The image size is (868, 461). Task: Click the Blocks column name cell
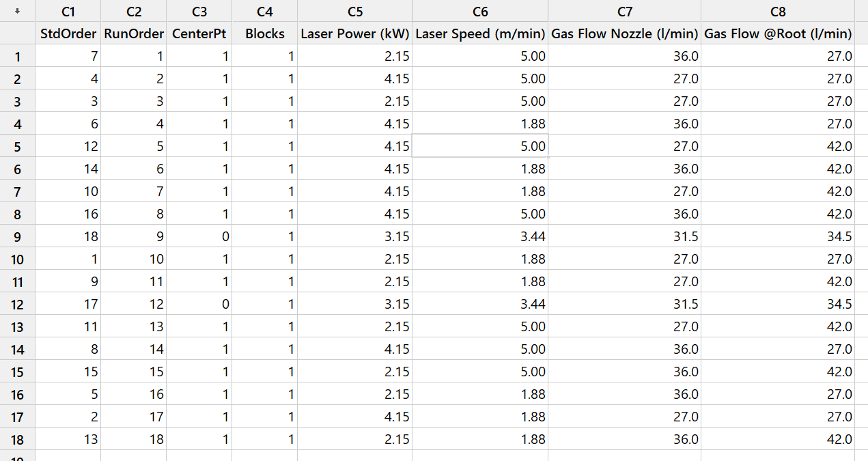click(x=264, y=33)
